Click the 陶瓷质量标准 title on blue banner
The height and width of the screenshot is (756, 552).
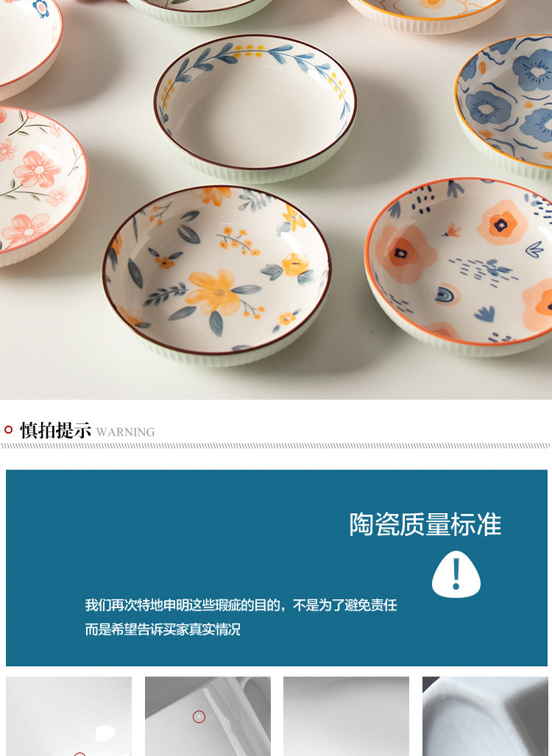pyautogui.click(x=425, y=525)
